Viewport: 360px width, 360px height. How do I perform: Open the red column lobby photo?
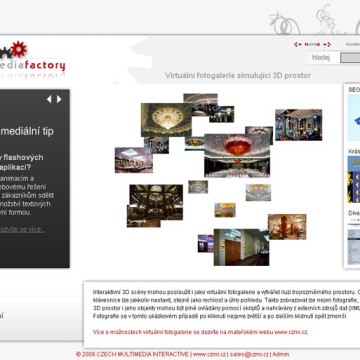287,227
